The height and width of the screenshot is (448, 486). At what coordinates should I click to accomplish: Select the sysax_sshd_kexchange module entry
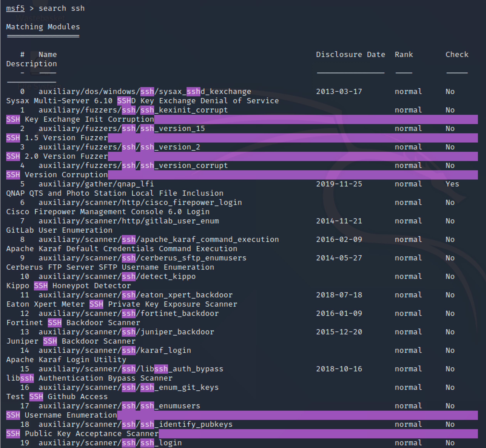[x=145, y=91]
